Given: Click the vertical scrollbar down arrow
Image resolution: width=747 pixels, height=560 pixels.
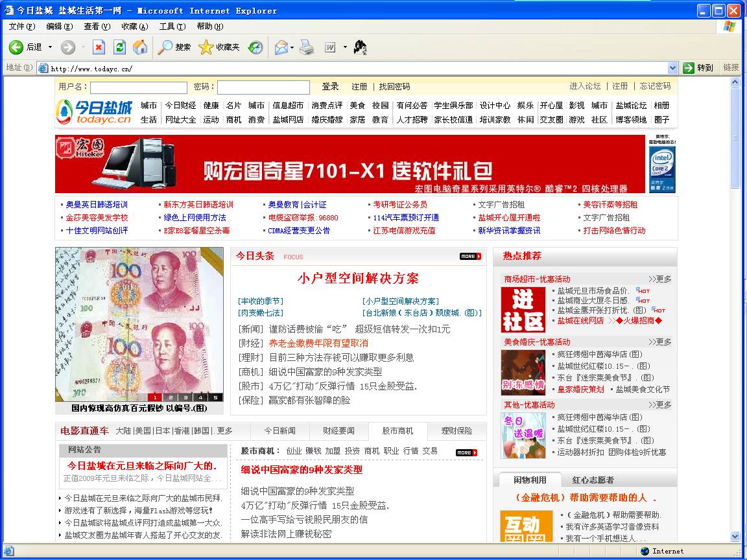Looking at the screenshot, I should pyautogui.click(x=735, y=537).
